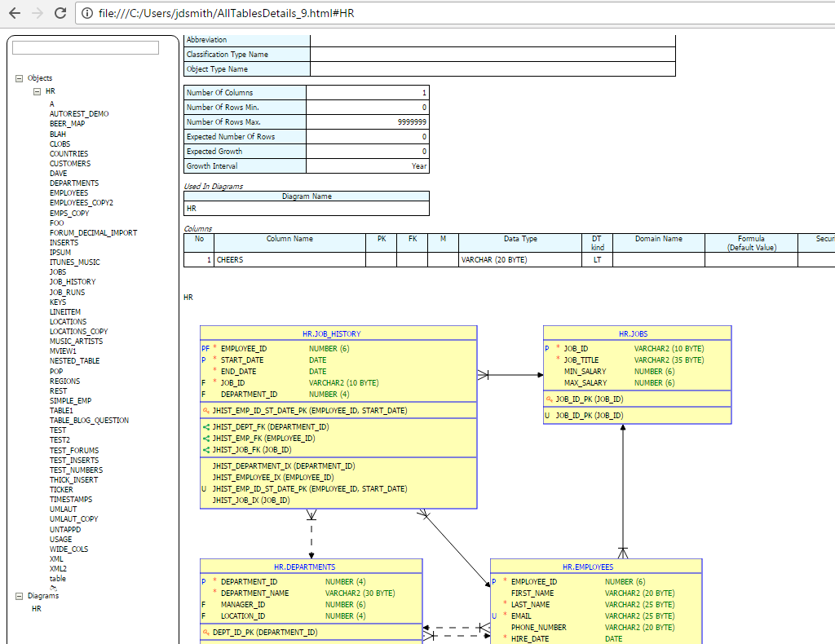Select THICK_INSERT in the tree
The width and height of the screenshot is (835, 644).
tap(74, 480)
